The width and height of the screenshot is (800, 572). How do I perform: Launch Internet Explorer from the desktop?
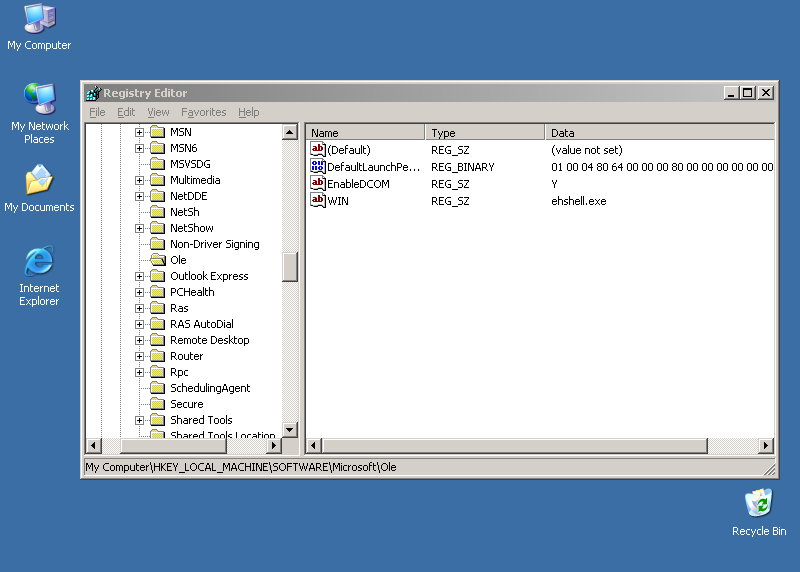(x=39, y=276)
